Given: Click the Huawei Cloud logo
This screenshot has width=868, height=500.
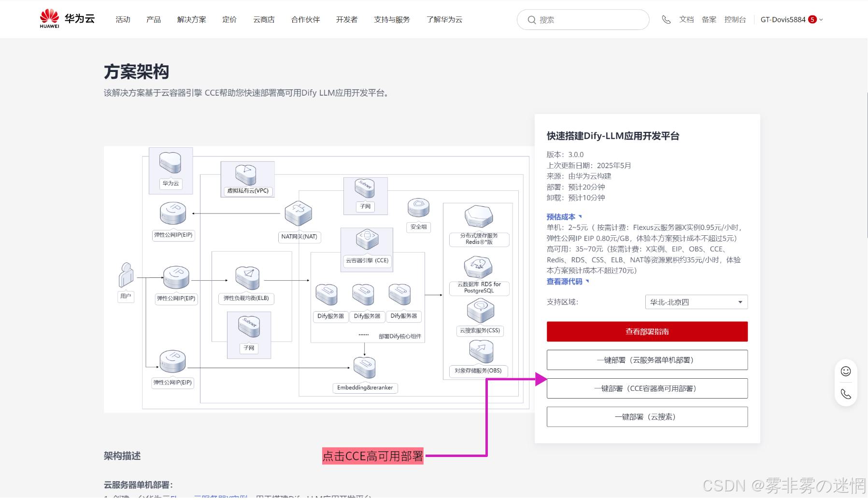Looking at the screenshot, I should 67,19.
